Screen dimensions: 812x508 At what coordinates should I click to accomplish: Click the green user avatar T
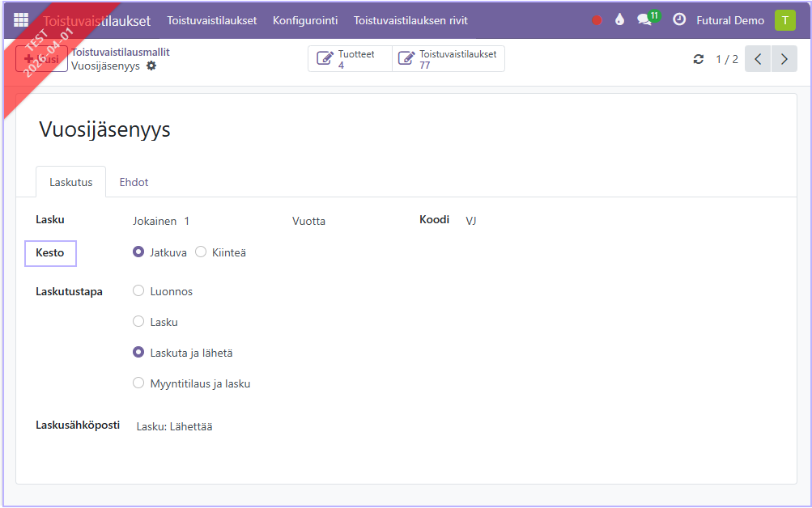click(x=784, y=20)
